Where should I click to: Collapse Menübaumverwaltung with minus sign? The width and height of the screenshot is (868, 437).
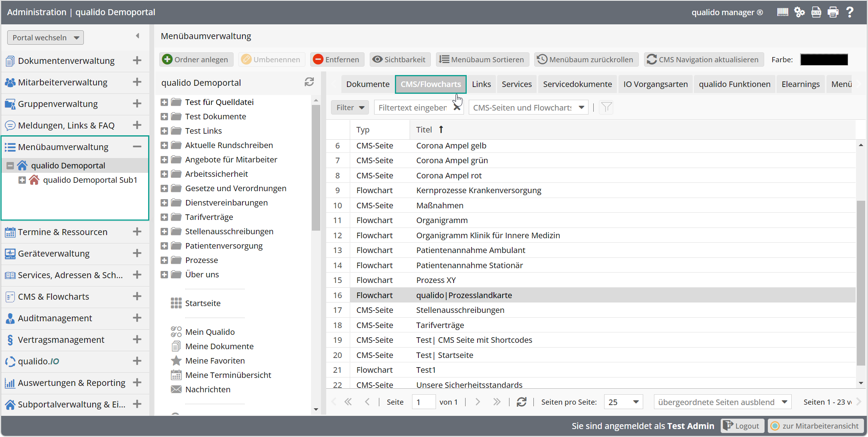137,146
